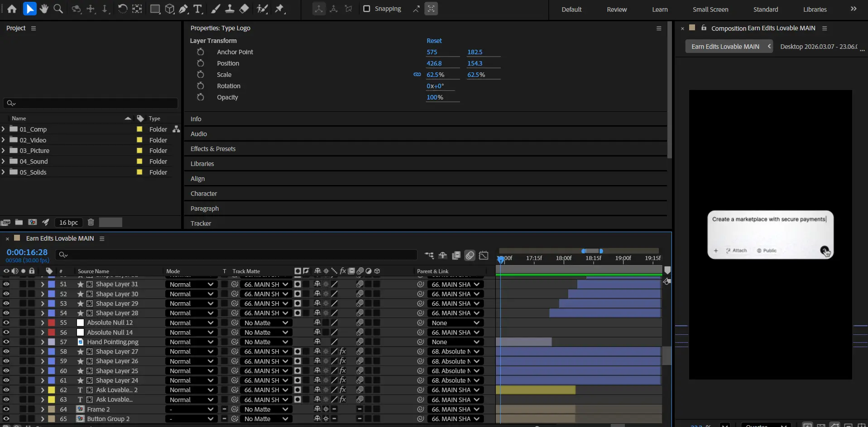Viewport: 868px width, 427px height.
Task: Click the Home icon
Action: pyautogui.click(x=12, y=9)
